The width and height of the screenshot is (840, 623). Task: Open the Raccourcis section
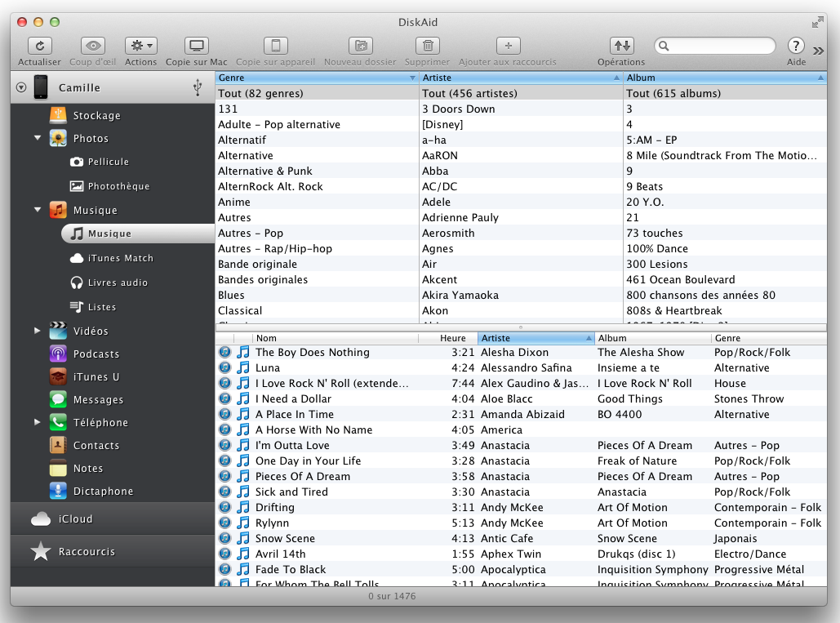pyautogui.click(x=87, y=552)
